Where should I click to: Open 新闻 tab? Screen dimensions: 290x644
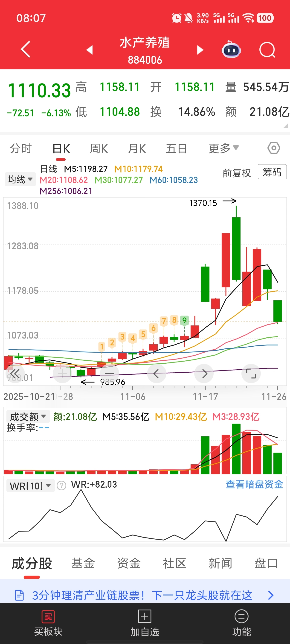click(220, 563)
